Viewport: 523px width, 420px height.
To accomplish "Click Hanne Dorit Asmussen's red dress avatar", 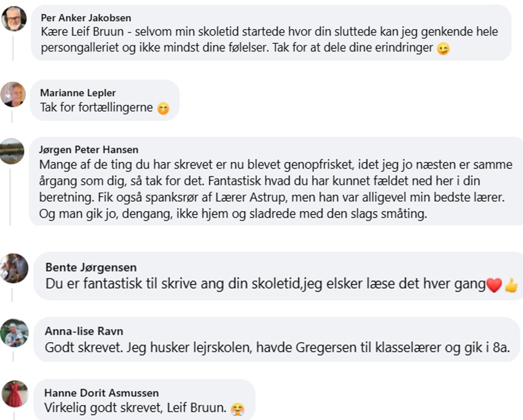I will [15, 394].
